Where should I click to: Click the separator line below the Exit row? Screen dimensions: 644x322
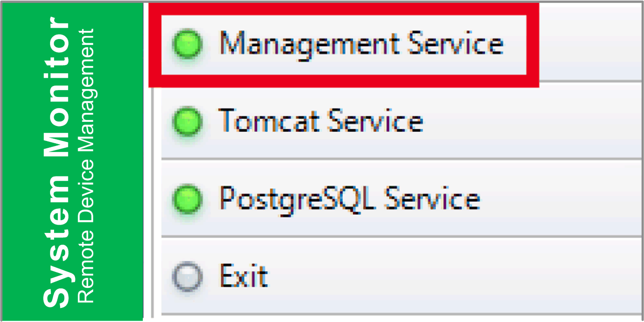click(x=400, y=313)
